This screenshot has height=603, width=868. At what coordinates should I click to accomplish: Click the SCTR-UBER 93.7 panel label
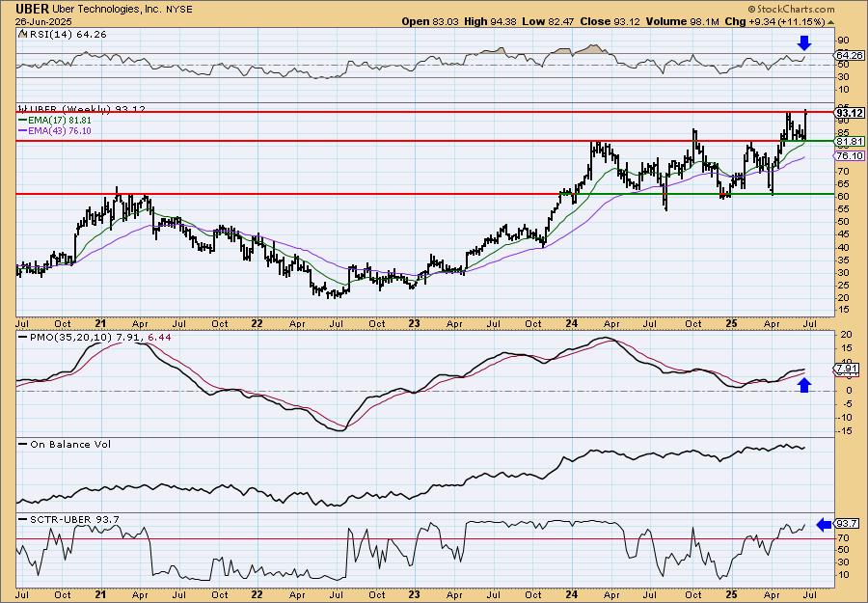[x=73, y=519]
